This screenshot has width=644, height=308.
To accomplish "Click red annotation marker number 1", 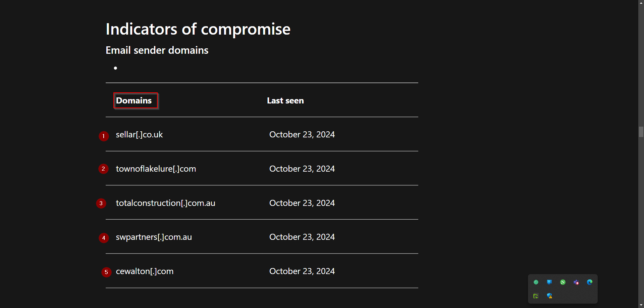I will coord(104,136).
